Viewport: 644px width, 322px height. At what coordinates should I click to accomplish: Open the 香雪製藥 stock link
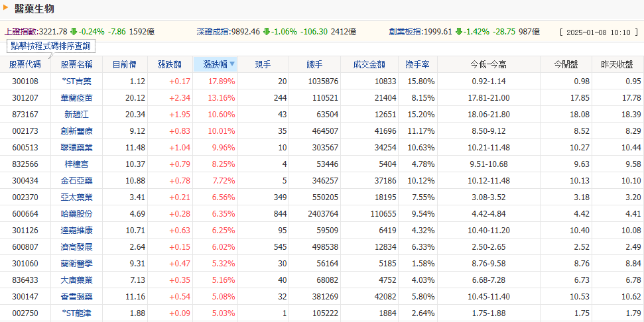pyautogui.click(x=76, y=296)
